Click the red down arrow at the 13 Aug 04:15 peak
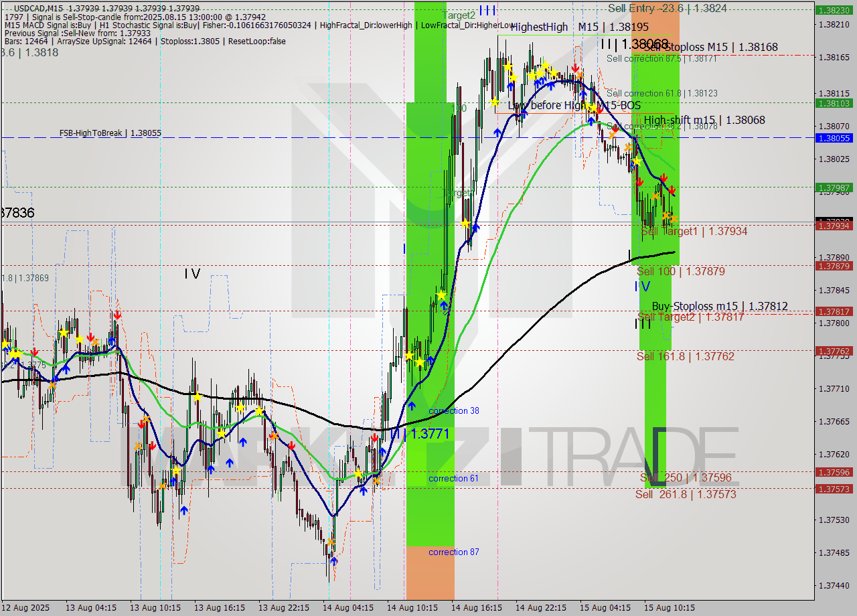Screen dimensions: 857x616 (x=118, y=315)
